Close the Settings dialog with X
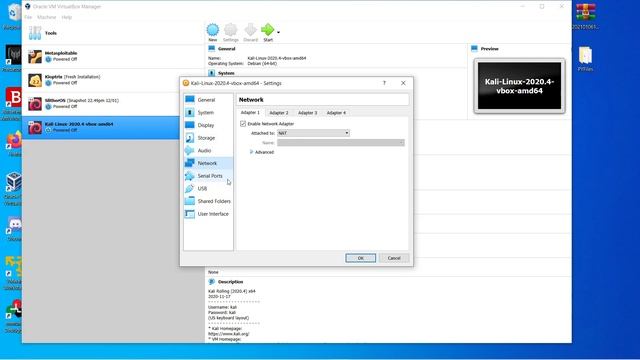The width and height of the screenshot is (640, 360). [403, 83]
